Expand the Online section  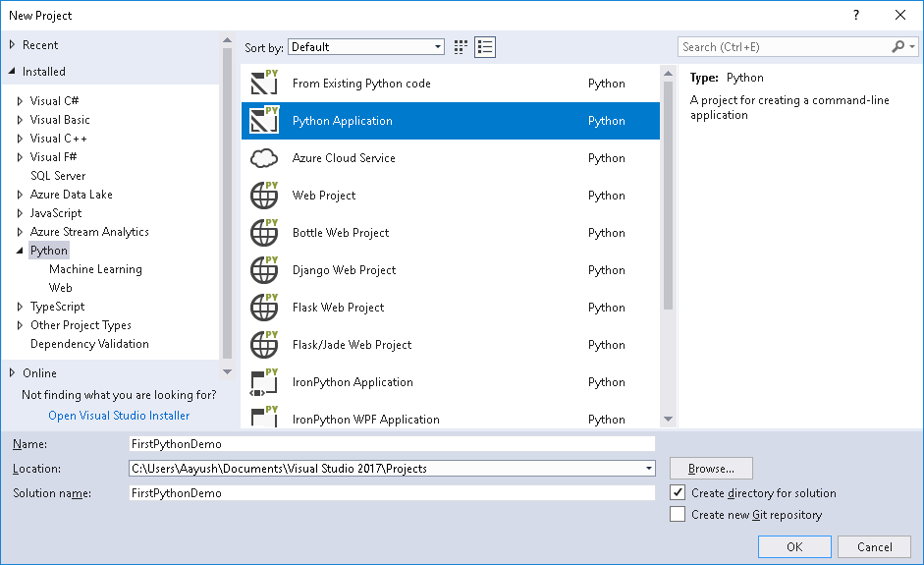pos(12,372)
